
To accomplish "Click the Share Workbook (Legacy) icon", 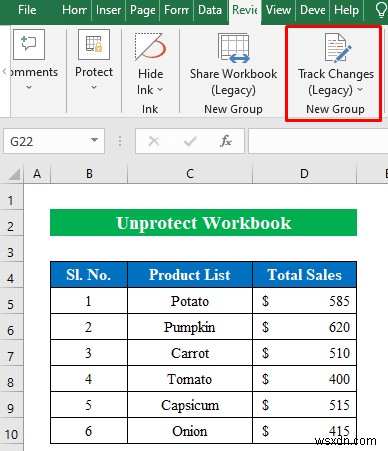I will [234, 48].
